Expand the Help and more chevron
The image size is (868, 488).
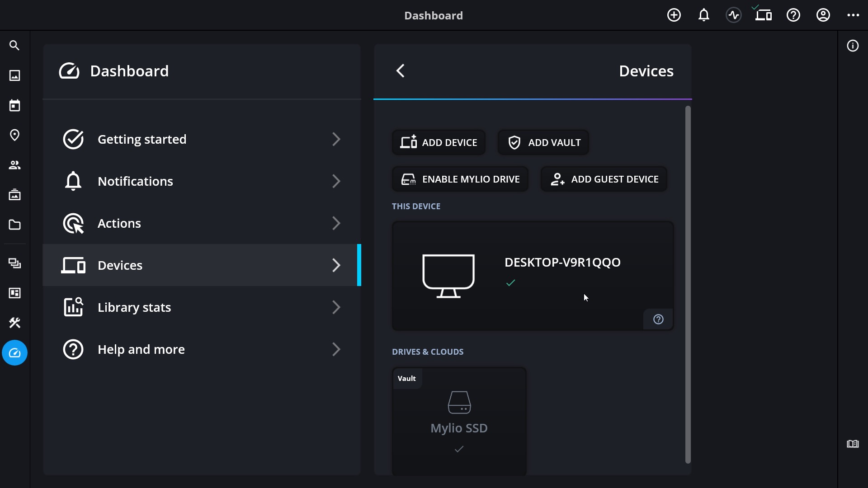[336, 349]
